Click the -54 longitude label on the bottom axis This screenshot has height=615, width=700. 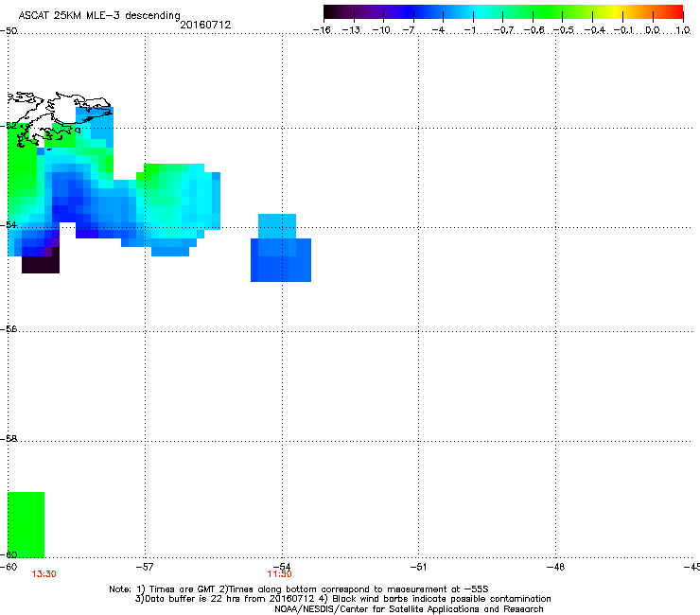[x=282, y=567]
